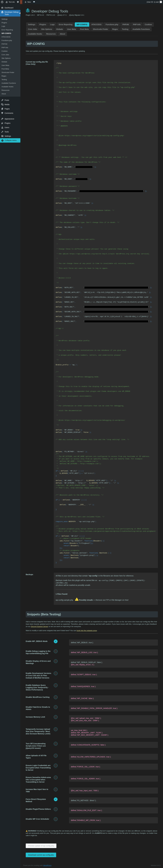The width and height of the screenshot is (163, 868).
Task: Switch to the Available Hooks tab
Action: [x=35, y=34]
